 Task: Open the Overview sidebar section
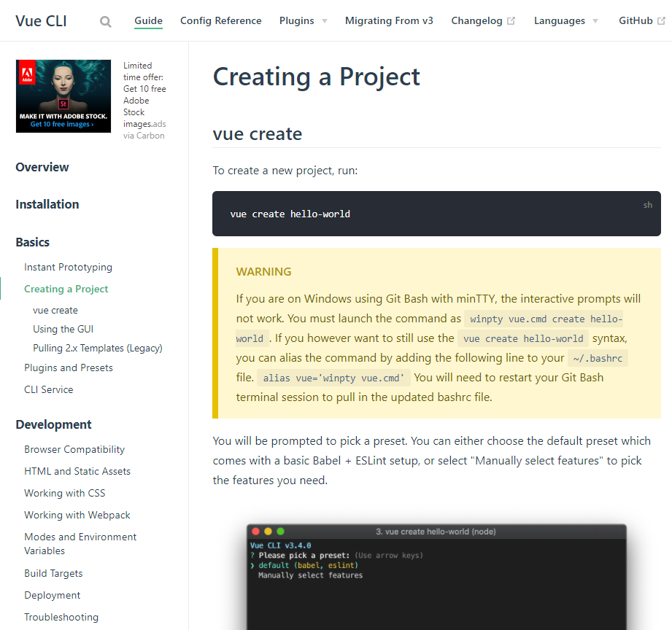tap(42, 167)
